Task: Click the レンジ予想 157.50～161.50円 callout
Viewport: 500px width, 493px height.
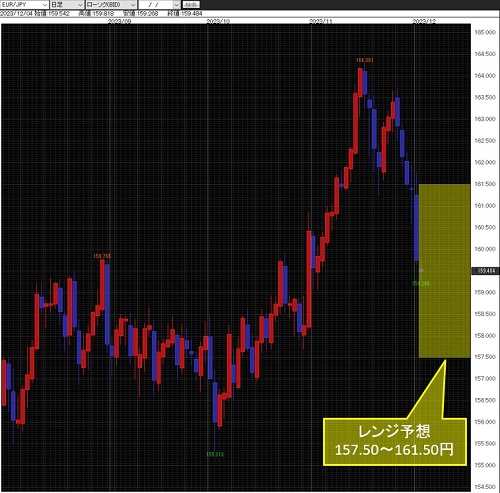Action: [x=394, y=441]
